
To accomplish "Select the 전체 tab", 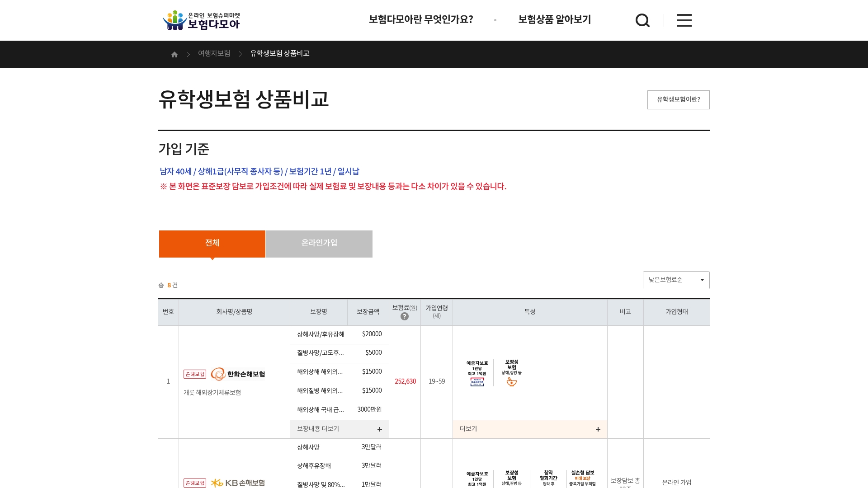I will pos(212,244).
